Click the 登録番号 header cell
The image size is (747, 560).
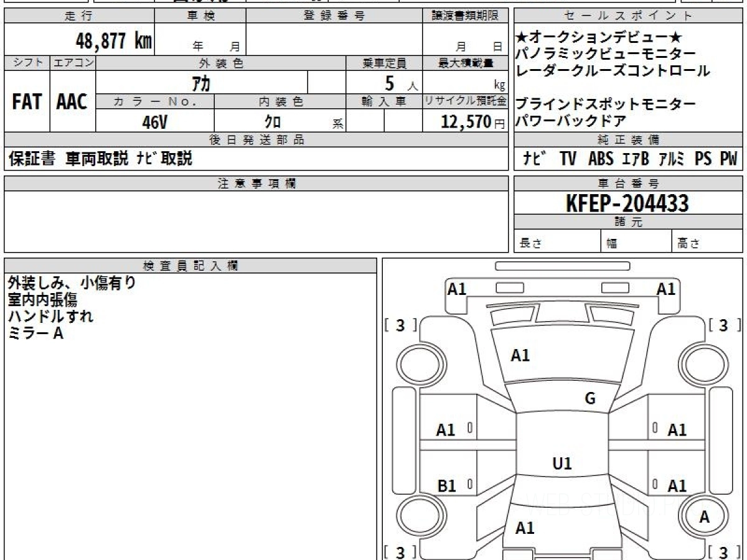point(334,16)
